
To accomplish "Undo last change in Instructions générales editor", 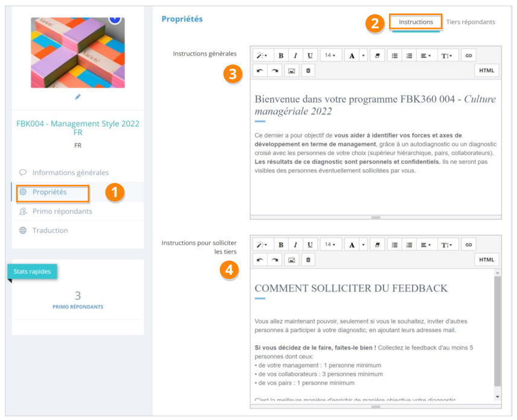I will pyautogui.click(x=260, y=71).
